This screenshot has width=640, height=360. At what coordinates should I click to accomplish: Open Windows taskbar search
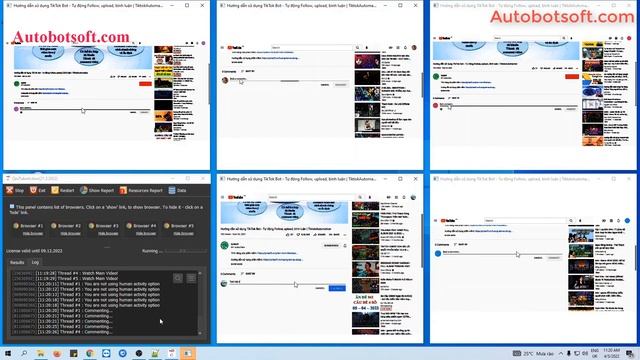(24, 353)
